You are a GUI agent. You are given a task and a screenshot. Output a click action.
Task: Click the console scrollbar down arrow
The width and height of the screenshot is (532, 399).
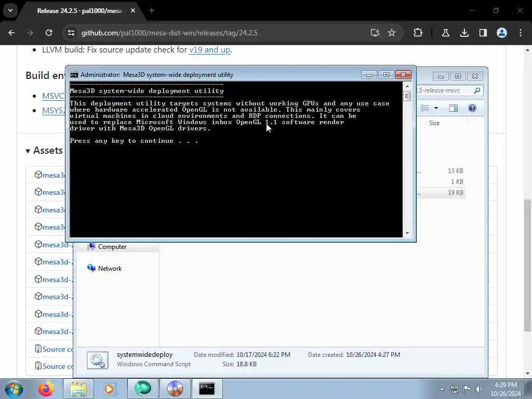pos(407,233)
